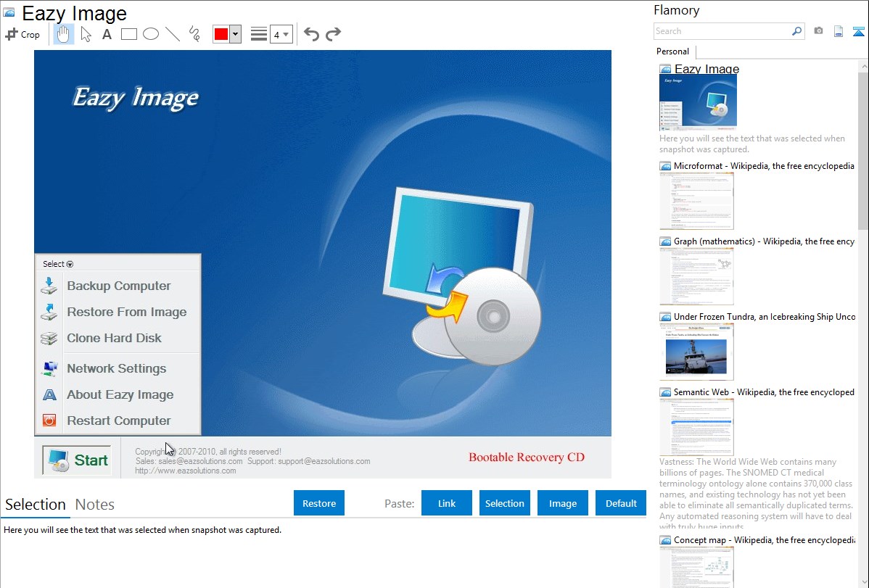869x588 pixels.
Task: Click the Semantic Web title text
Action: click(x=764, y=392)
